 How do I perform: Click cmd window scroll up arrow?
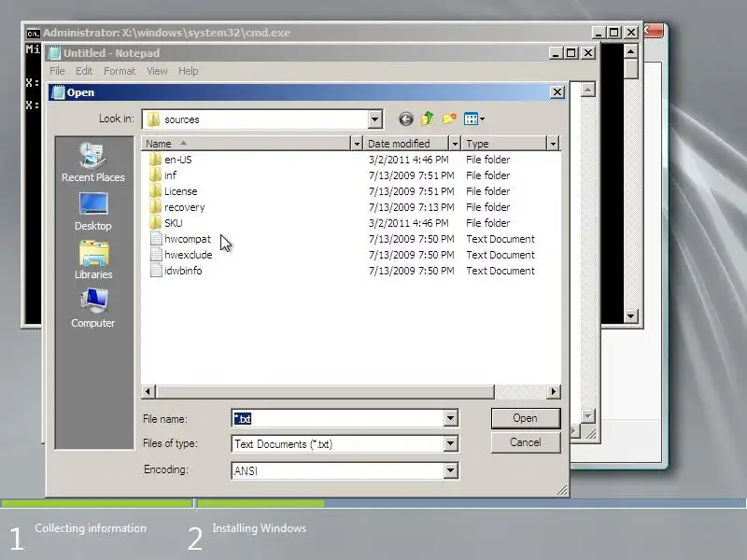[x=631, y=51]
